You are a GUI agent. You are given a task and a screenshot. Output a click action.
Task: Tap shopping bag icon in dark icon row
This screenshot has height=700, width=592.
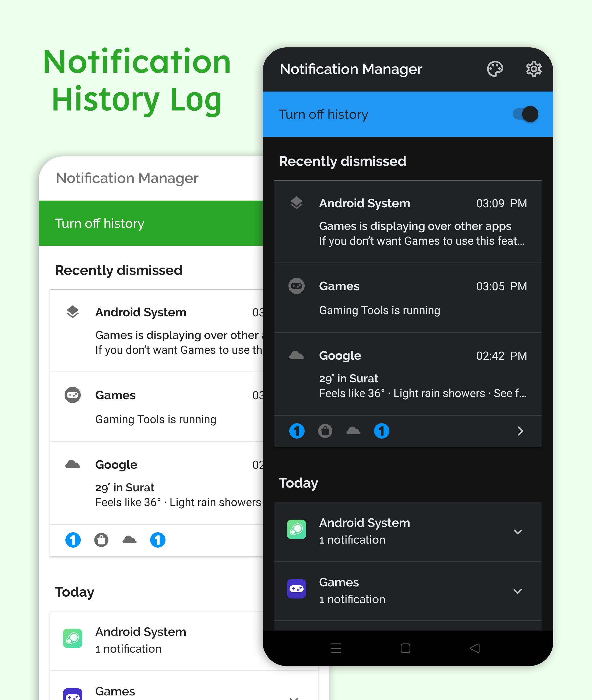325,431
